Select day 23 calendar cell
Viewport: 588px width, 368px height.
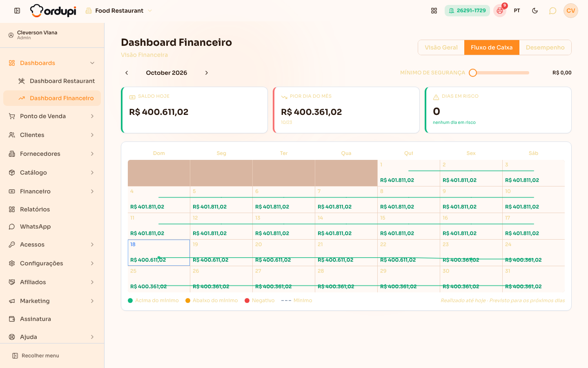click(x=471, y=253)
